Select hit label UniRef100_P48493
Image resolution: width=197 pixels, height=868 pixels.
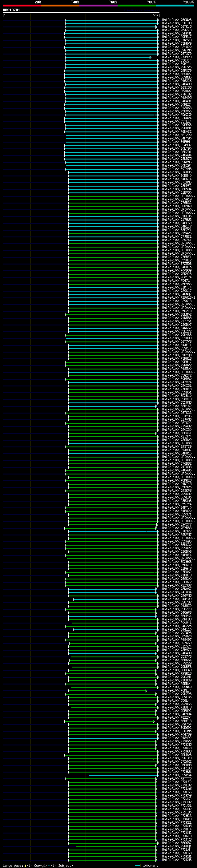coord(177,84)
